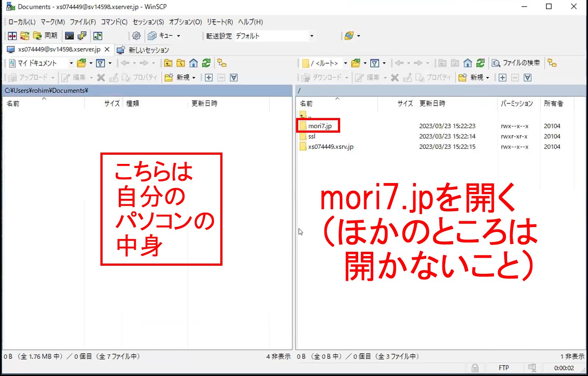Click the キュー queue button

160,36
